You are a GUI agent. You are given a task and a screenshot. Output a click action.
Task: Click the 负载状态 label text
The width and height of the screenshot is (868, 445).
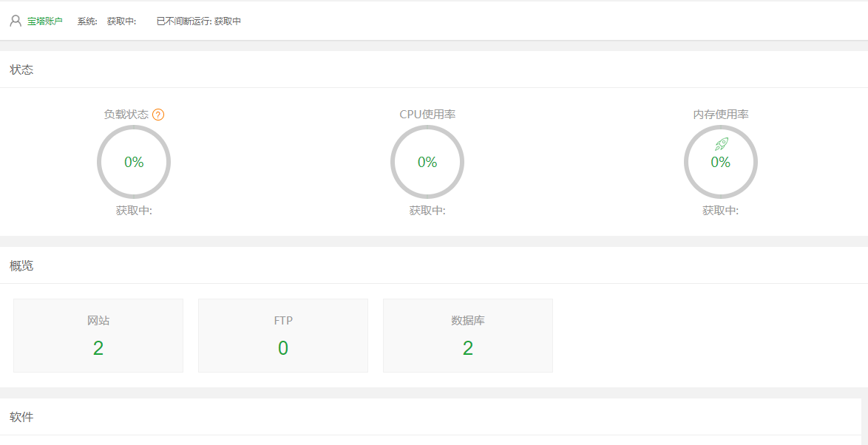click(x=126, y=115)
